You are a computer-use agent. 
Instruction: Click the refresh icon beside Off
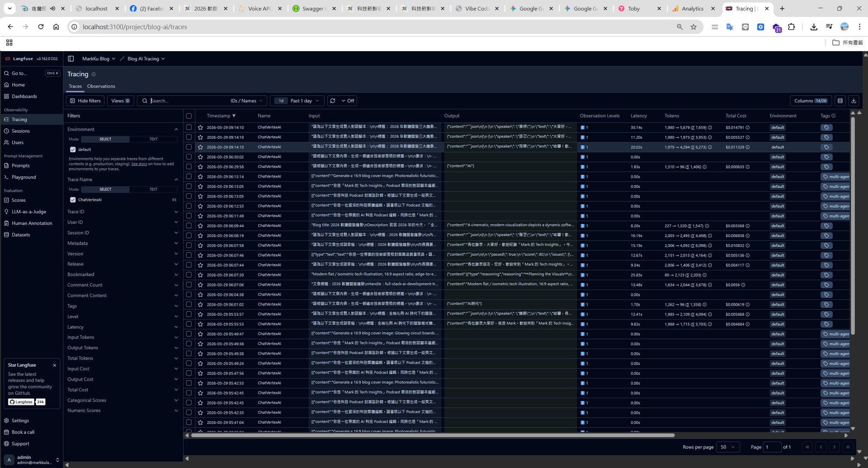(333, 101)
